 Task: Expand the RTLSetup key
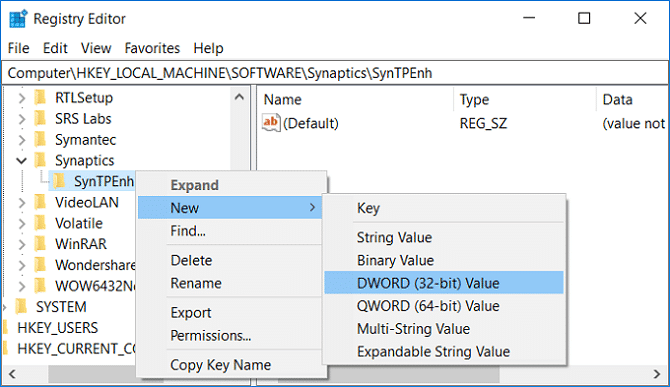pyautogui.click(x=22, y=98)
